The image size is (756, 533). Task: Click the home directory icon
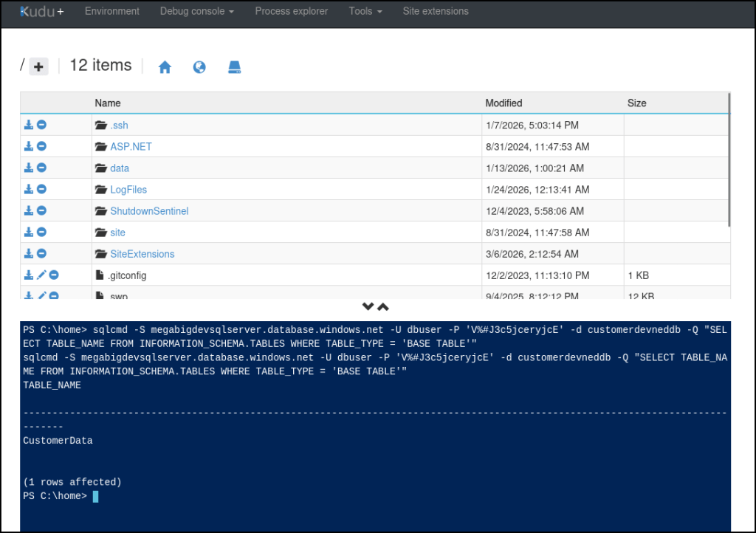pyautogui.click(x=165, y=67)
